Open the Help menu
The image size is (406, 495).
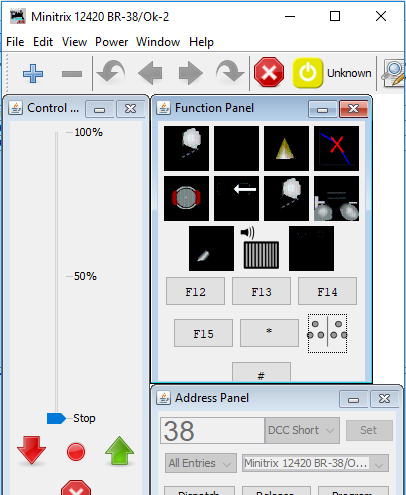coord(201,42)
